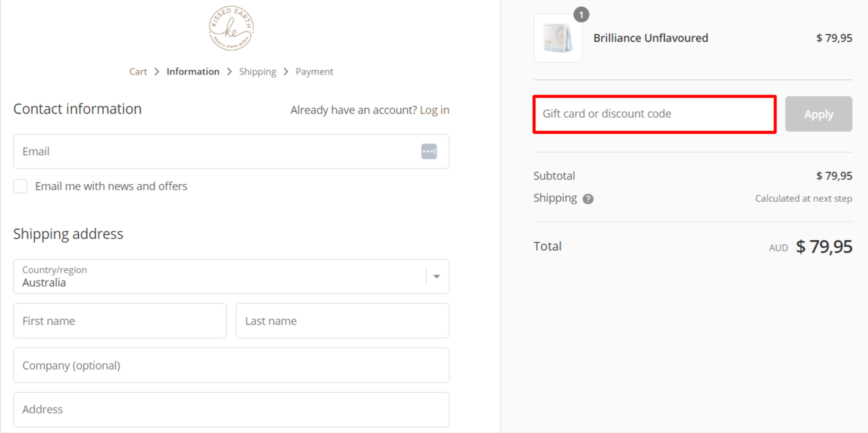The width and height of the screenshot is (868, 433).
Task: Click the Brilliance Unflavoured product thumbnail
Action: 558,38
